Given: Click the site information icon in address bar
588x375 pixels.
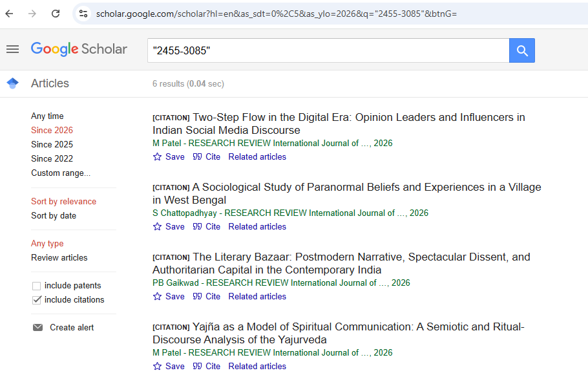Looking at the screenshot, I should pos(83,13).
